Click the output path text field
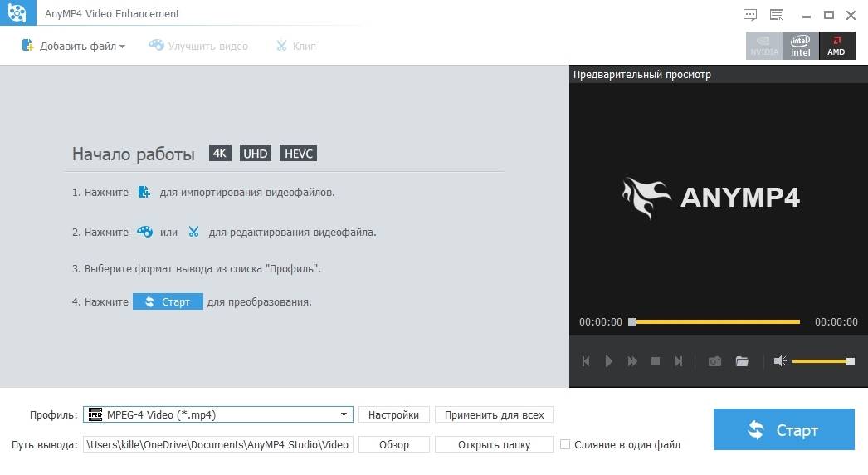 coord(218,444)
